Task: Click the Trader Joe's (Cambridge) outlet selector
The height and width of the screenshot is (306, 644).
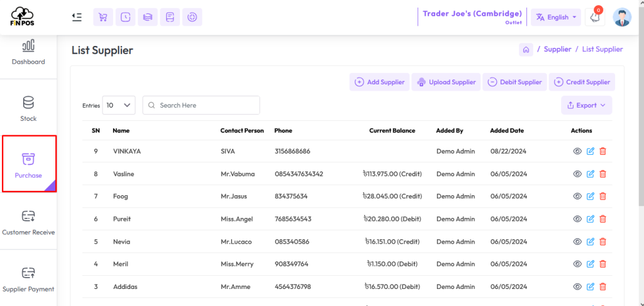Action: click(x=472, y=17)
